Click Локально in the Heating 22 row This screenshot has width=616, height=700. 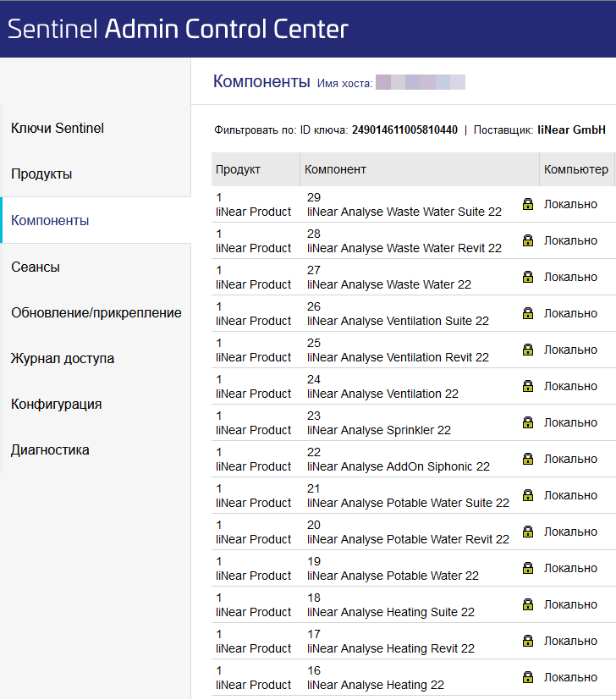coord(570,677)
